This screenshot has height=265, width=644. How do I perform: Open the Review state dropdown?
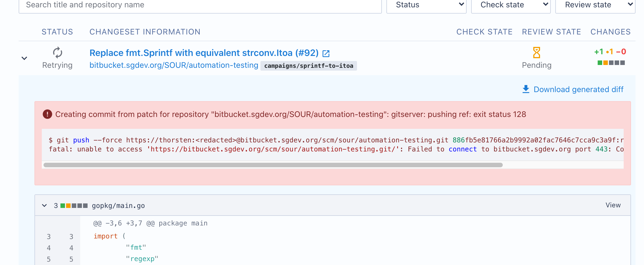pos(595,5)
